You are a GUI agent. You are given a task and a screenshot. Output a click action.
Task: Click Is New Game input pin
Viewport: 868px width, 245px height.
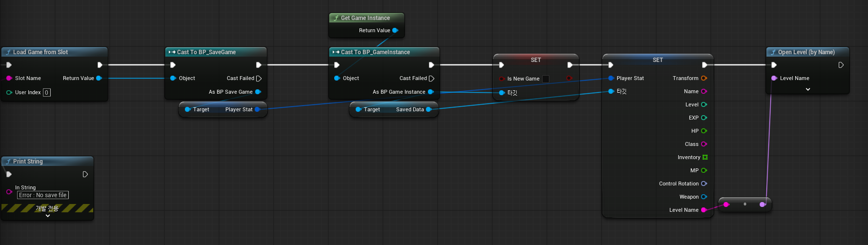point(502,79)
